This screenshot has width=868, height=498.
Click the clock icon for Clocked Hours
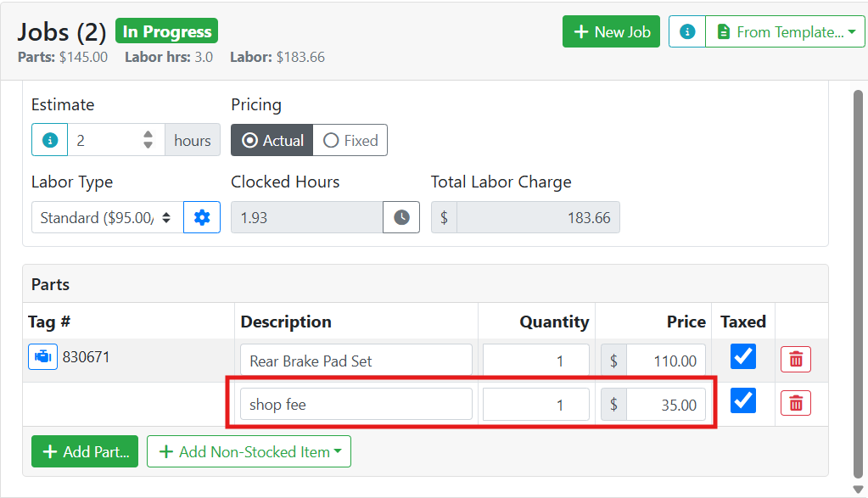point(401,217)
